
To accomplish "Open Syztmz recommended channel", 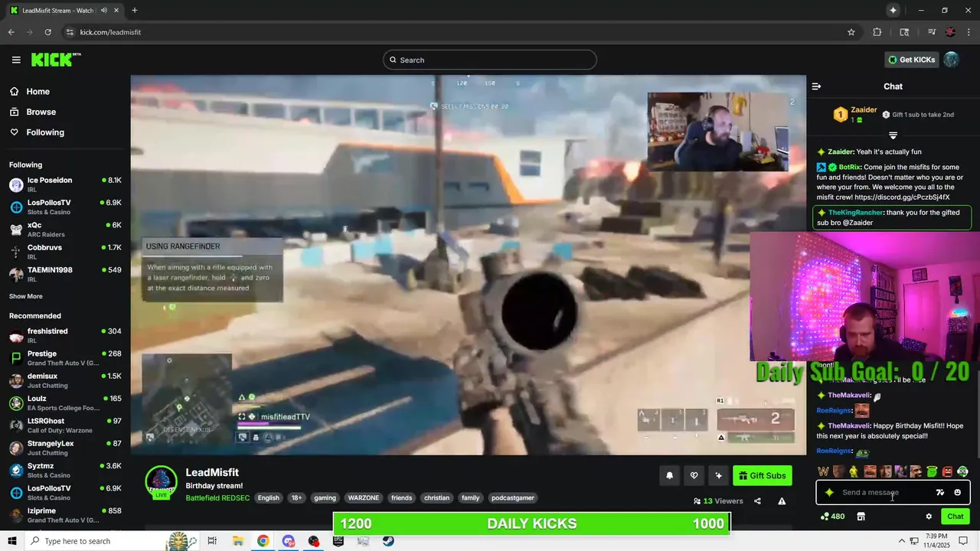I will tap(65, 470).
